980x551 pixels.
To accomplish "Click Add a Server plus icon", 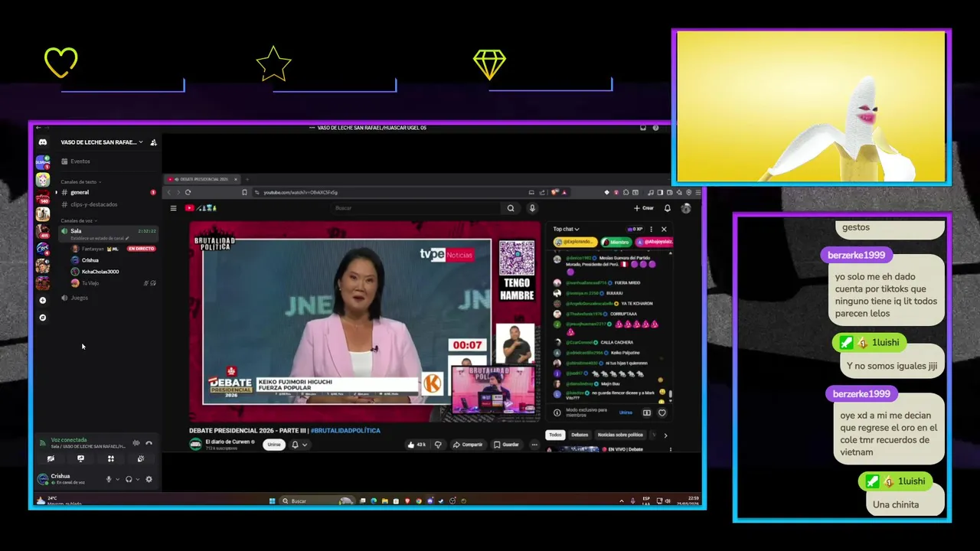I will 43,301.
